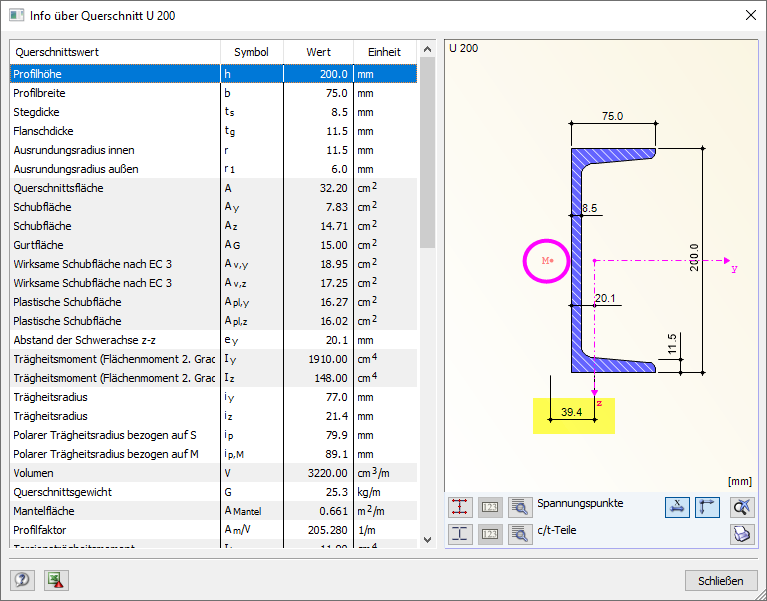The image size is (767, 601).
Task: Select the Querschnittsfläche row
Action: [x=213, y=188]
